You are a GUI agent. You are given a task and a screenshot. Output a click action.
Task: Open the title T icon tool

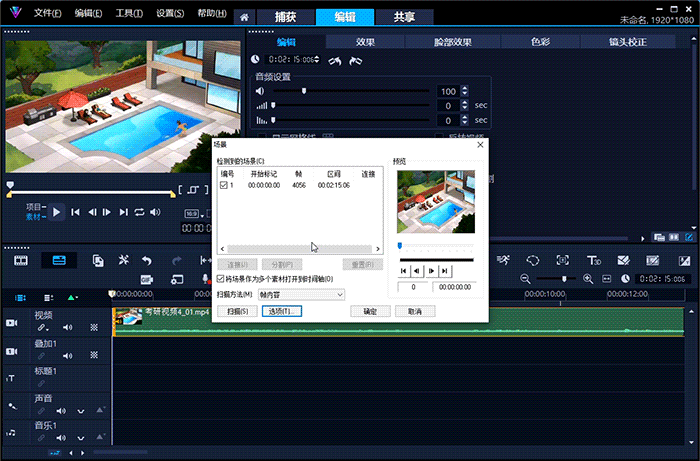(593, 260)
